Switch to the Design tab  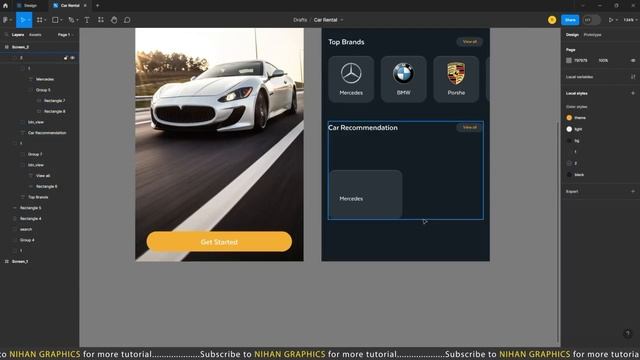pos(572,35)
